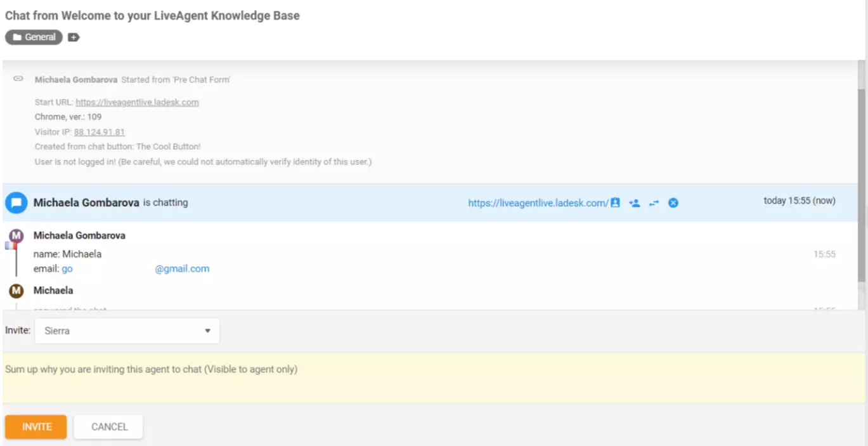Add a new tag using the plus icon
This screenshot has height=446, width=868.
(74, 37)
